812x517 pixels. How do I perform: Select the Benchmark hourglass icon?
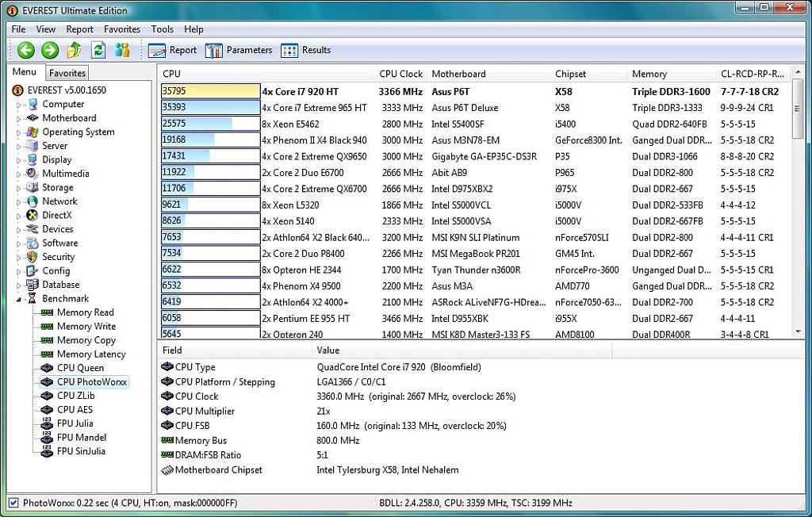point(33,299)
